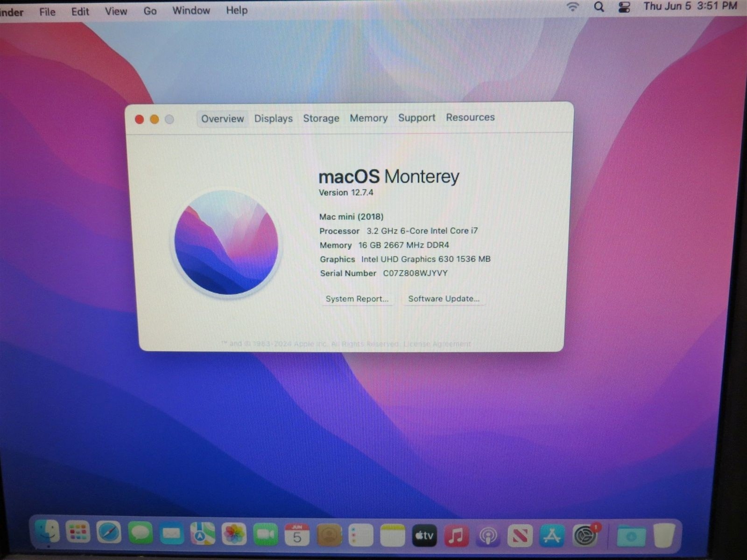Open the Help menu

click(237, 10)
